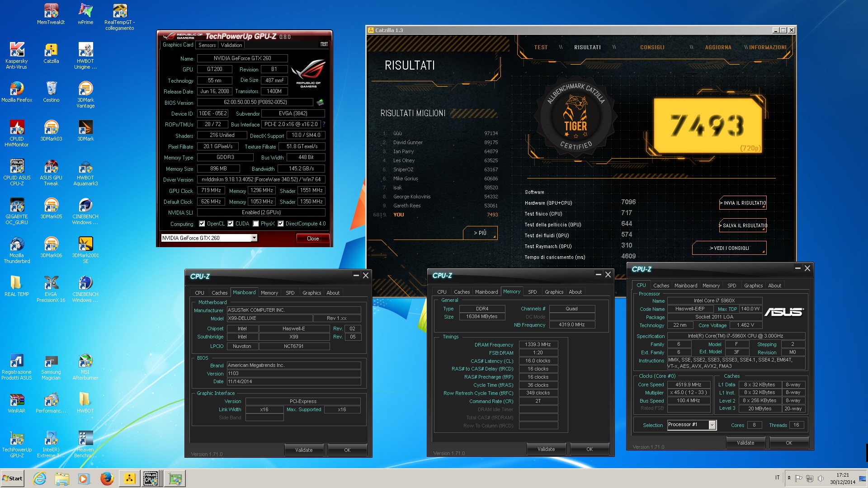Open HWBOT Unigine desktop icon
This screenshot has height=488, width=868.
click(x=85, y=56)
